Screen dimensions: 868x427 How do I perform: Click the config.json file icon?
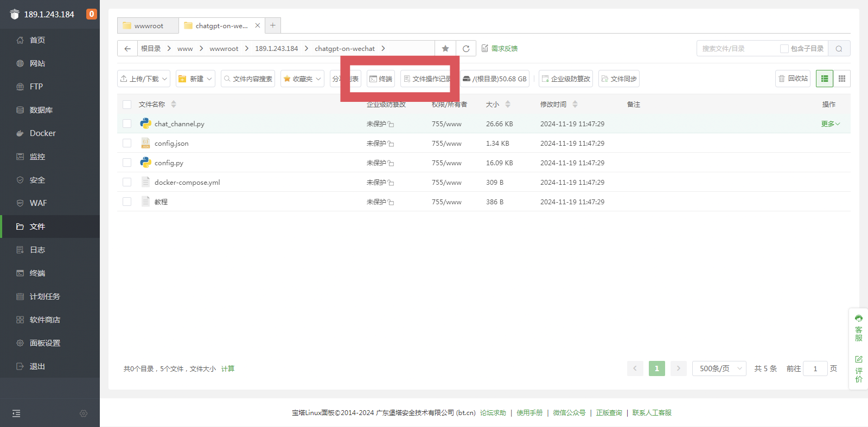[145, 143]
